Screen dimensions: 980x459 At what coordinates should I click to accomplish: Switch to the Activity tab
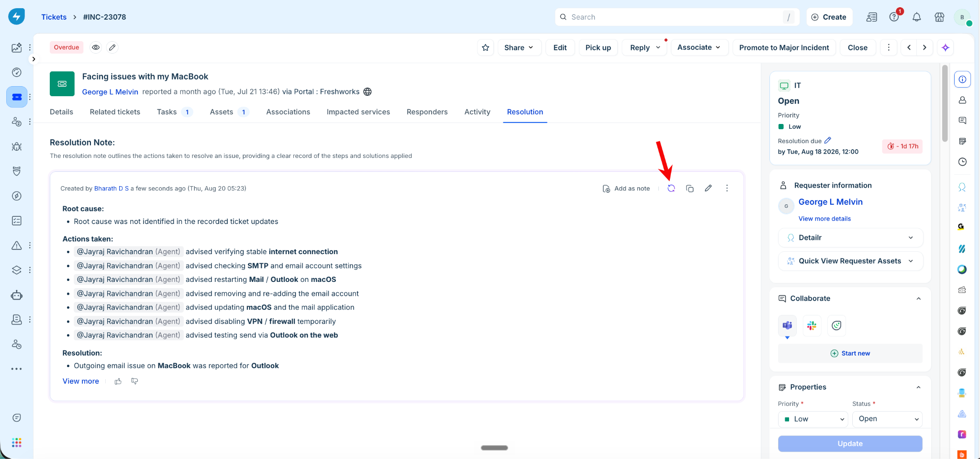tap(478, 112)
